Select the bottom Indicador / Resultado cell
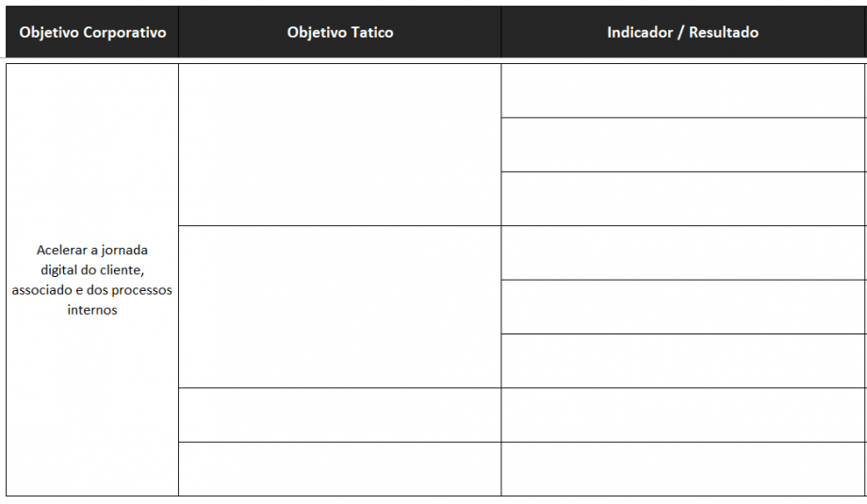The height and width of the screenshot is (504, 867). point(683,468)
